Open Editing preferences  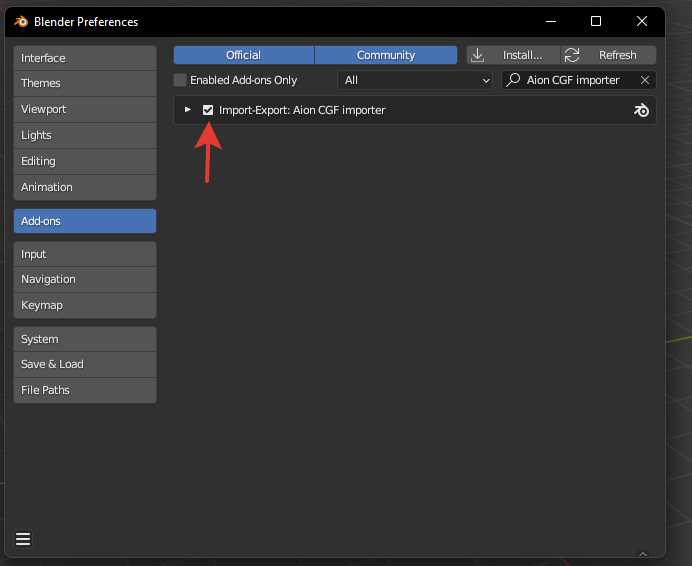(x=85, y=161)
